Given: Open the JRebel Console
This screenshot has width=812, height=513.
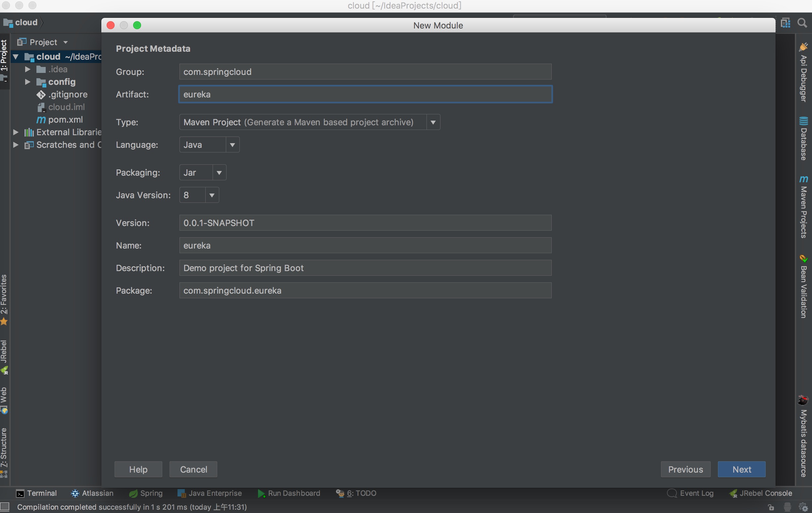Looking at the screenshot, I should click(761, 493).
